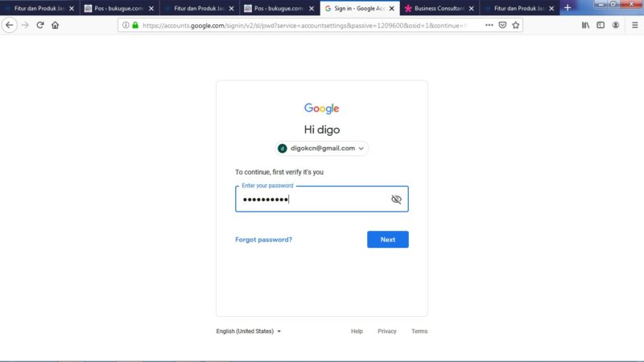The width and height of the screenshot is (644, 362).
Task: Click the Forgot password? link
Action: tap(263, 239)
